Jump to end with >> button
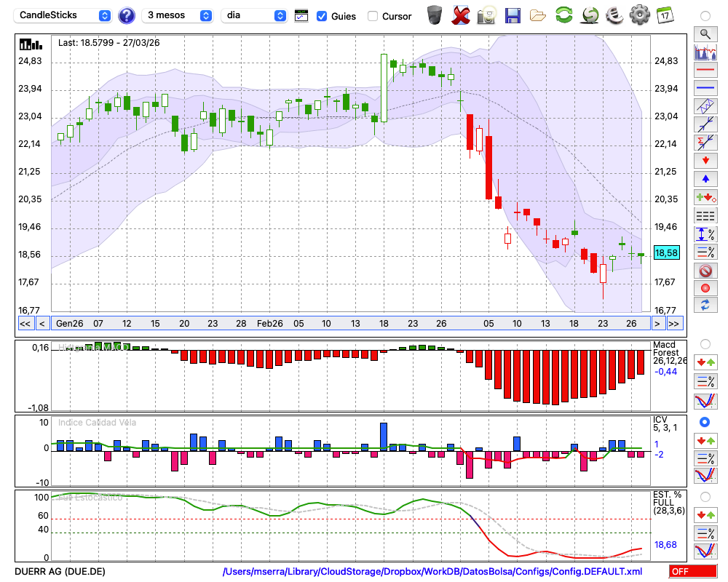Screen dimensions: 728x582 pos(673,324)
